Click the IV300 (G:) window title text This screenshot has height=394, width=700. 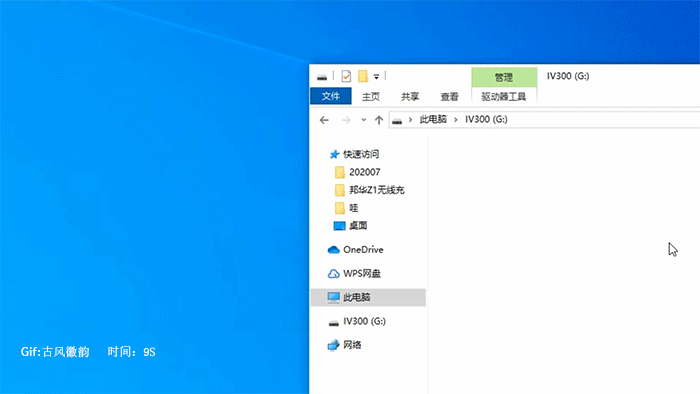568,76
